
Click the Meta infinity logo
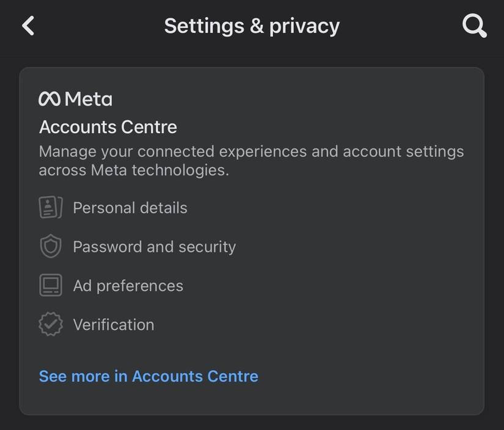[51, 98]
